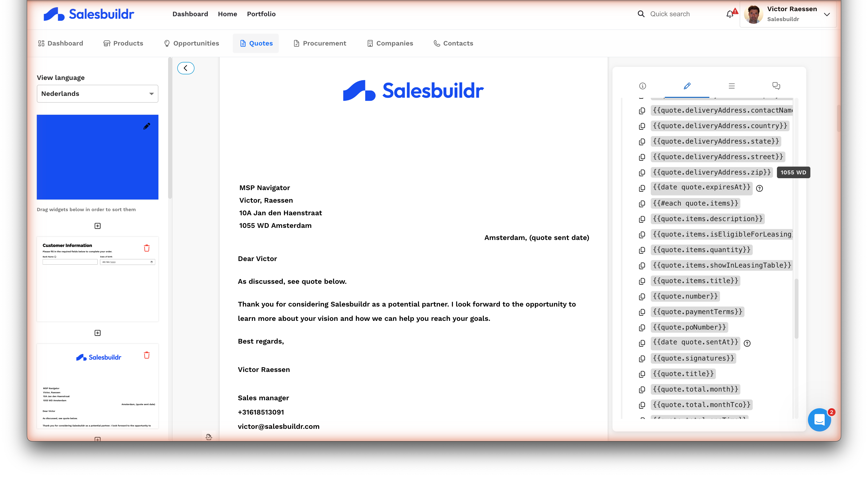Open the chat support bubble
868x477 pixels.
point(819,420)
